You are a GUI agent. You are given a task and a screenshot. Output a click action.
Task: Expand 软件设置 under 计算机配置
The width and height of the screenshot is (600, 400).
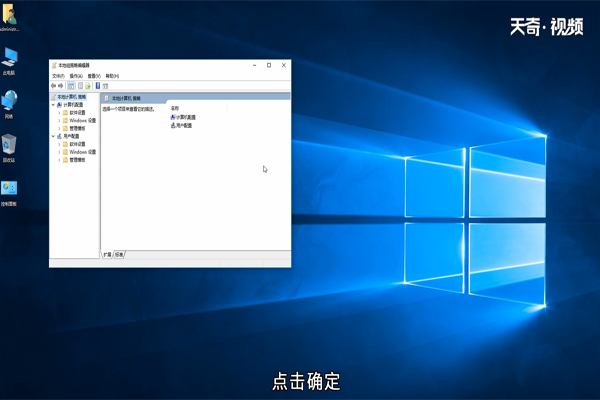(59, 113)
